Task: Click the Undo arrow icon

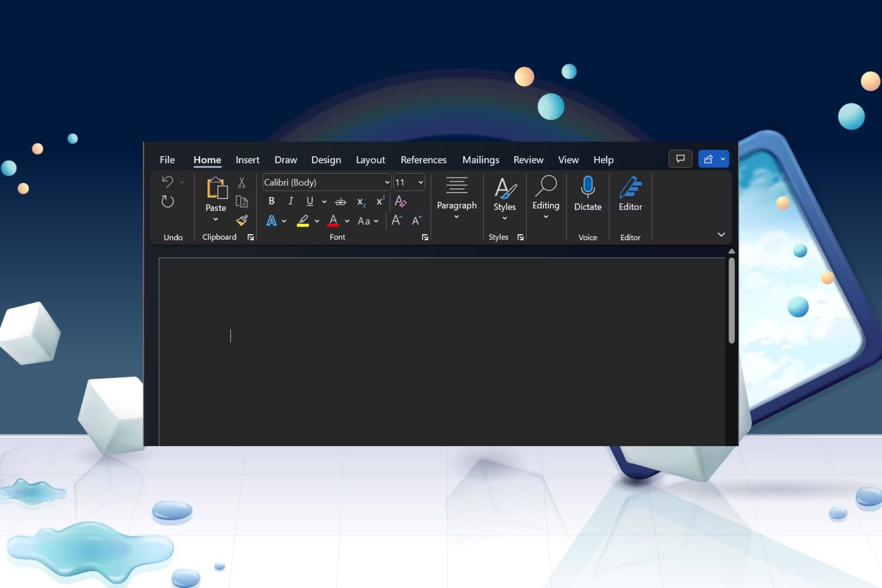Action: [168, 182]
